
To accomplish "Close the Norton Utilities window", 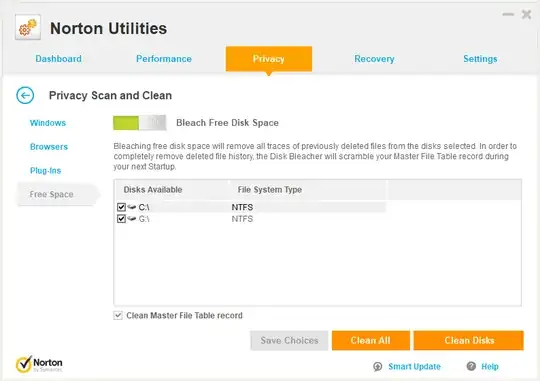I will click(526, 14).
